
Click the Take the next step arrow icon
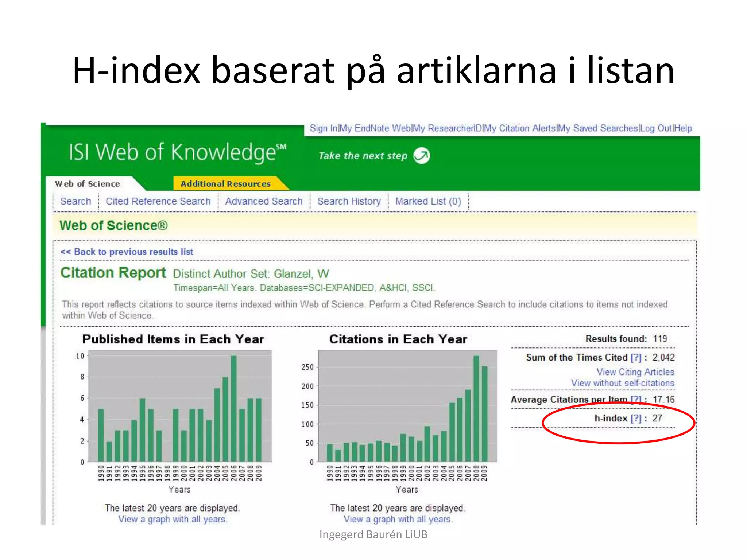[x=422, y=156]
